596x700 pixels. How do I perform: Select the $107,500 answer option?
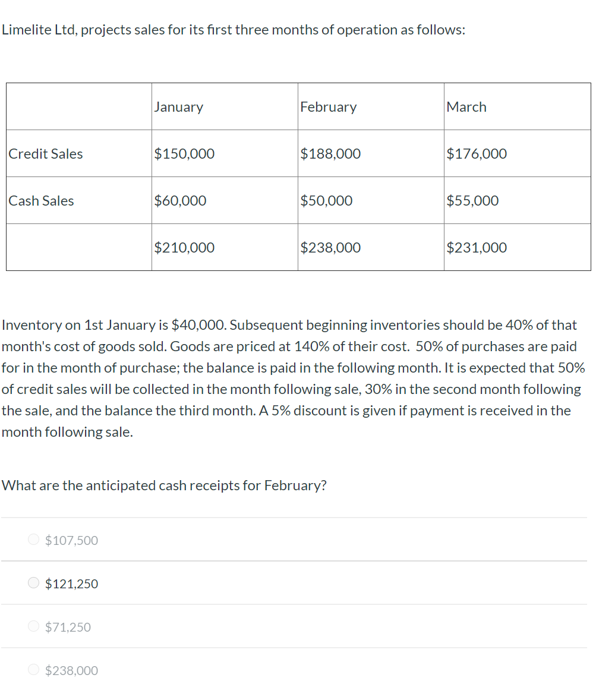click(x=33, y=539)
